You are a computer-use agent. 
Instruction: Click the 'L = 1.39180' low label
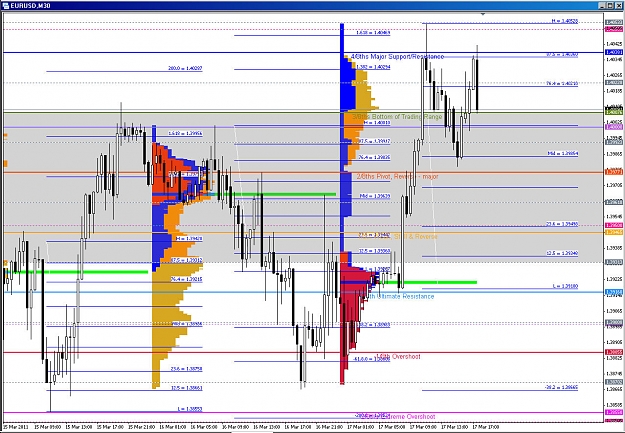[565, 286]
